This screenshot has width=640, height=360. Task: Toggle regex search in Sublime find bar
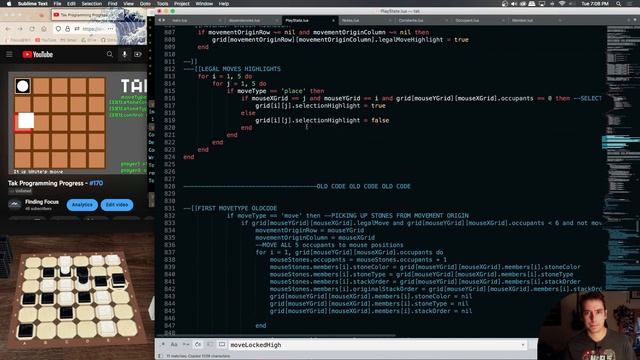[163, 344]
